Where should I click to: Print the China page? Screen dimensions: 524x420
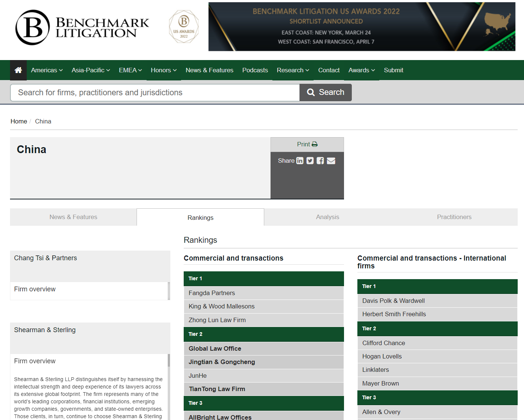[307, 144]
